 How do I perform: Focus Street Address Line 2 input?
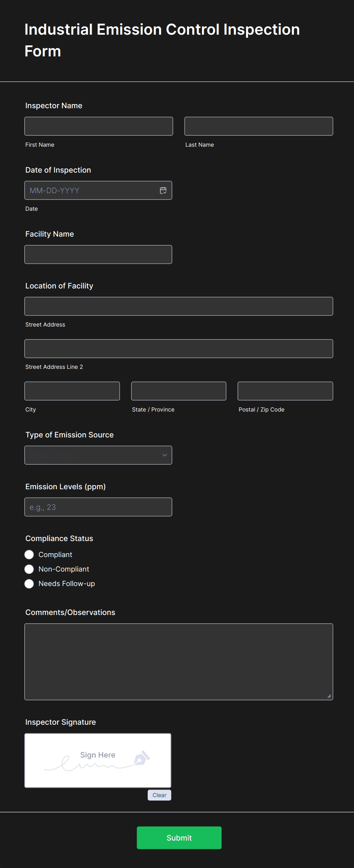pyautogui.click(x=179, y=349)
